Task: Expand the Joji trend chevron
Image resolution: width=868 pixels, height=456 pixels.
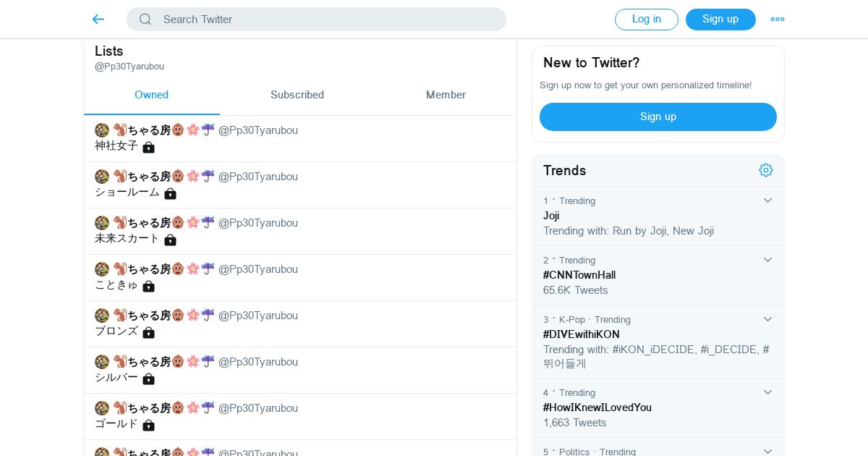Action: (767, 200)
